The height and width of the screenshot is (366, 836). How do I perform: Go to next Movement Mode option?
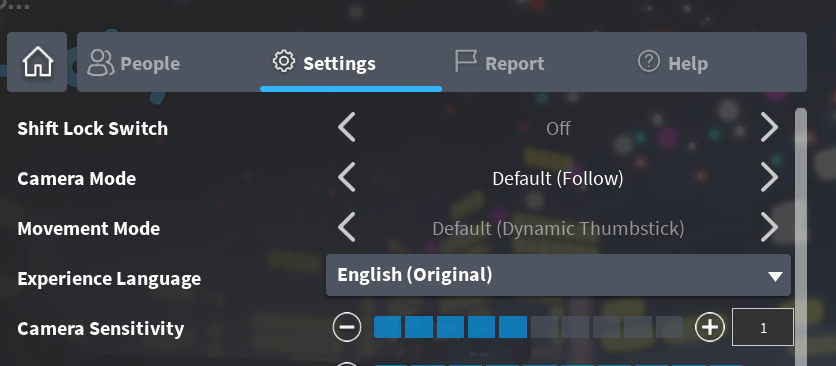click(769, 228)
